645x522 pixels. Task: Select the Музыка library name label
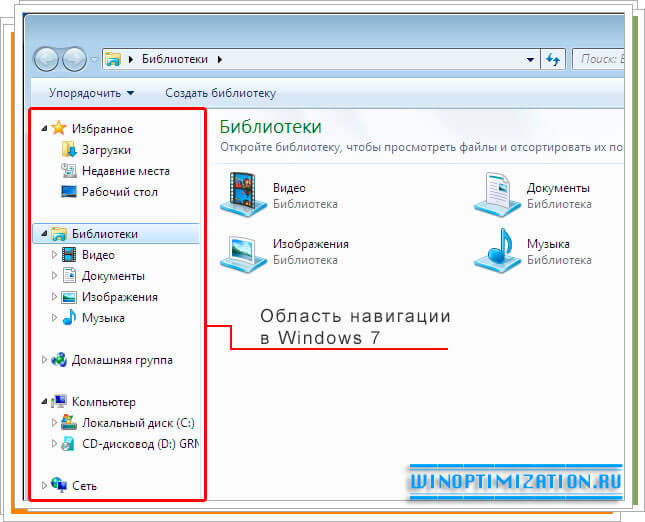point(548,244)
